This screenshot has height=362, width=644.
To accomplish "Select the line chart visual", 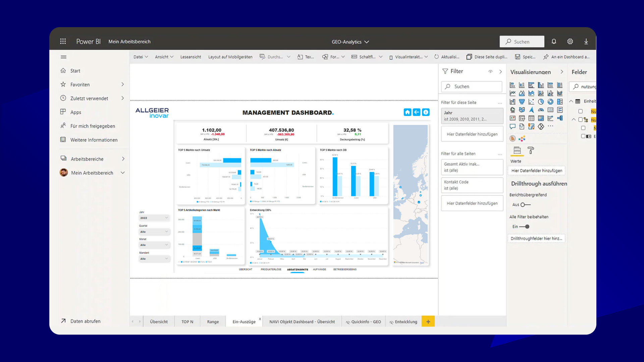I will pos(513,93).
